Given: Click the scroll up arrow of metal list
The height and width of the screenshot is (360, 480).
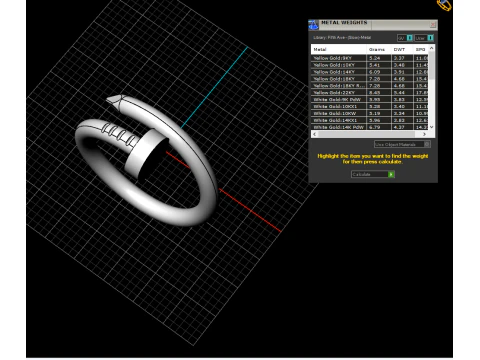Looking at the screenshot, I should click(x=432, y=48).
